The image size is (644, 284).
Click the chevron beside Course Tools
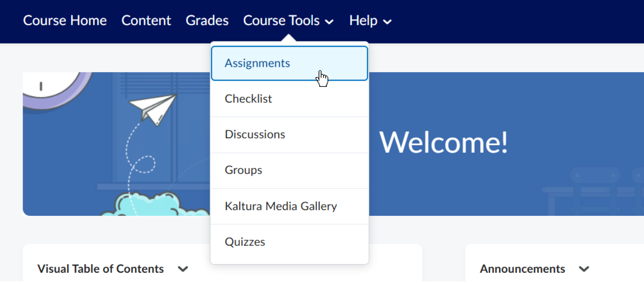pos(329,22)
